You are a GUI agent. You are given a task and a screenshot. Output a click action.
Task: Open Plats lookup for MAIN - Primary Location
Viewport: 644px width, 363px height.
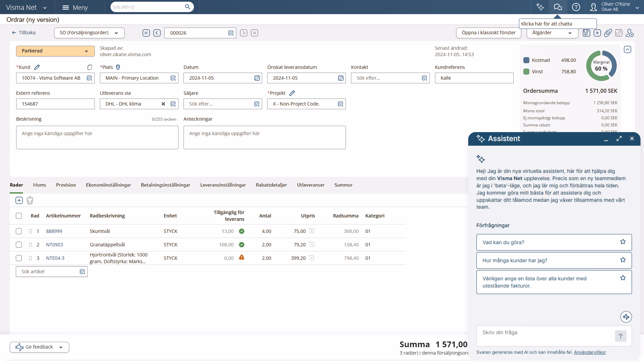(x=173, y=78)
